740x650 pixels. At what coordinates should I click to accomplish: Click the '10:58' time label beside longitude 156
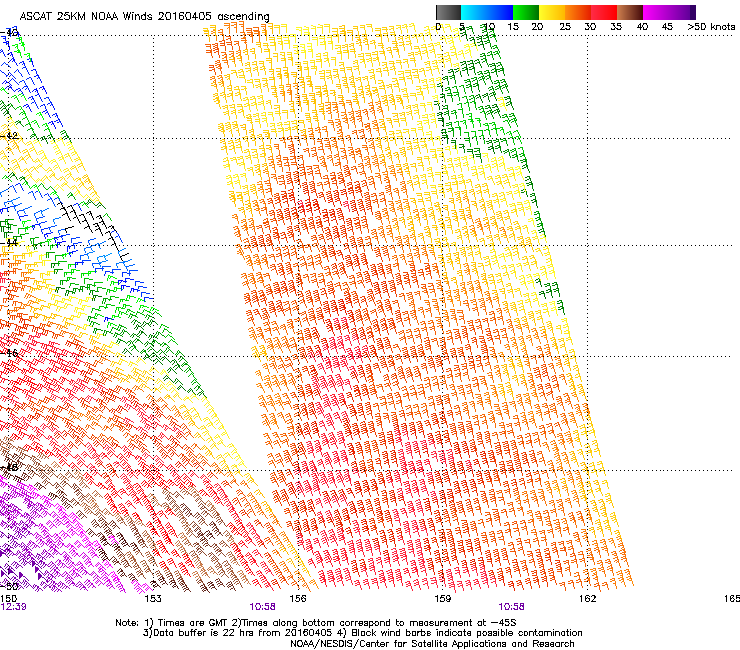pos(262,607)
